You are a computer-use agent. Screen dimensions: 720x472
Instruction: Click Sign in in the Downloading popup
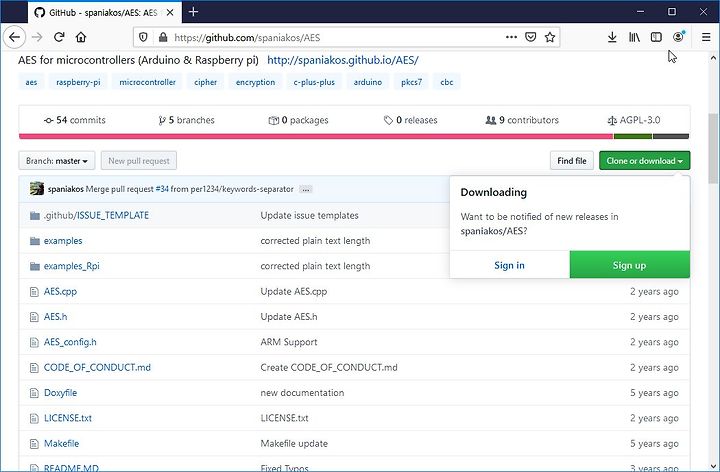point(509,265)
